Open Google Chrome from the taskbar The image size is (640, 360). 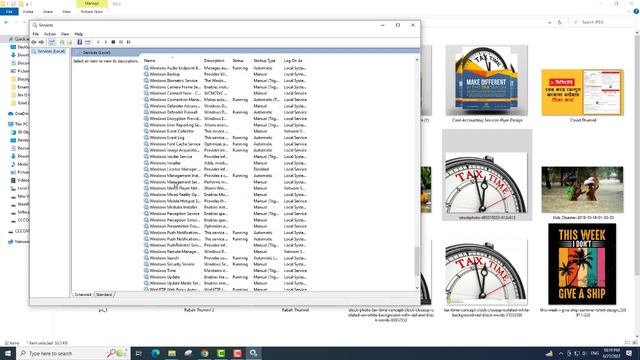204,353
